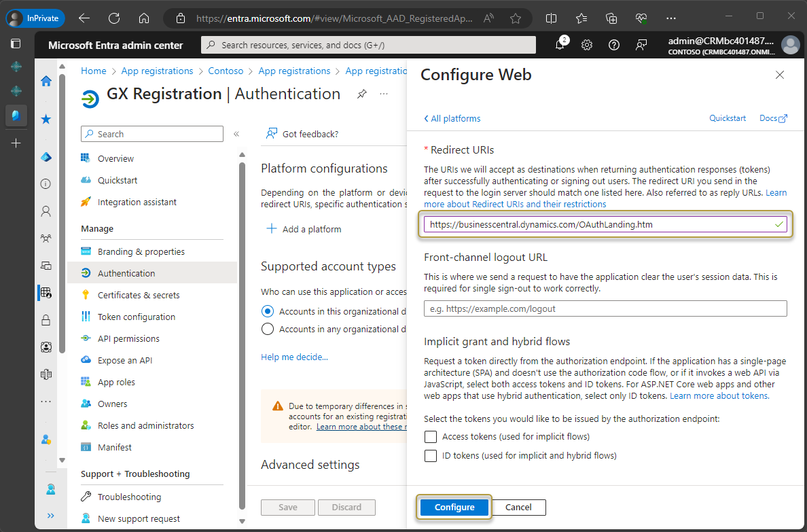
Task: Click the Home icon in the left rail
Action: click(46, 82)
